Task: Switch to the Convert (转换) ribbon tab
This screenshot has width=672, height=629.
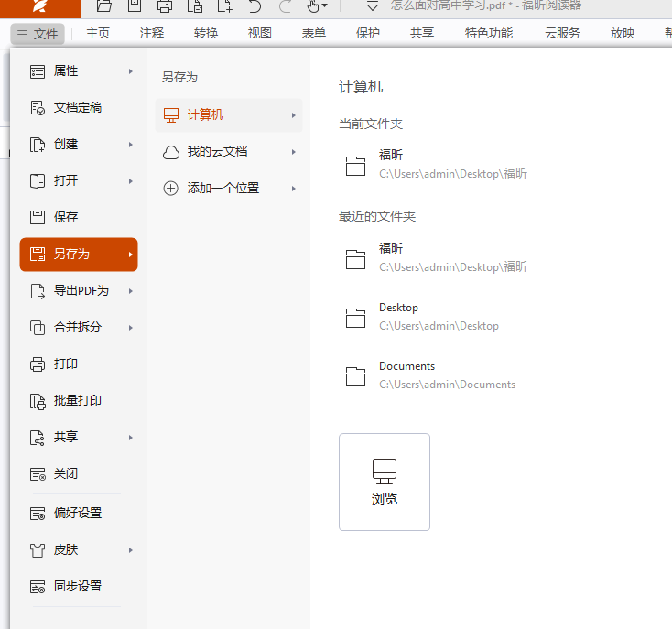Action: (206, 33)
